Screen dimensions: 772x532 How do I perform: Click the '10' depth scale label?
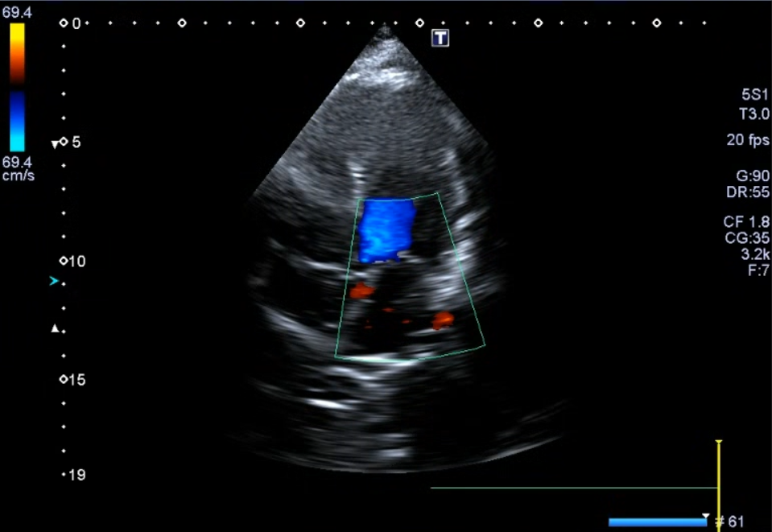point(77,262)
